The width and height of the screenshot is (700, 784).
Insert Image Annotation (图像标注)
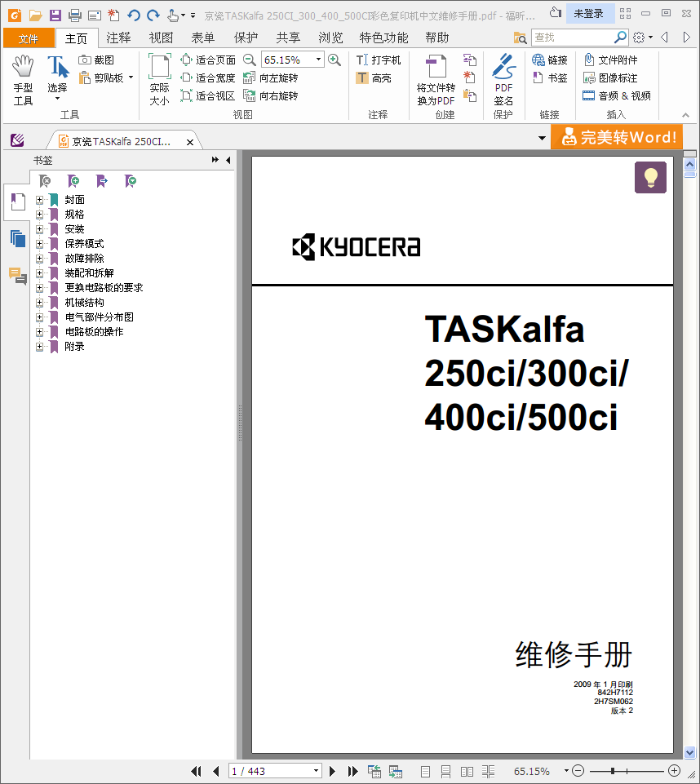[x=611, y=78]
